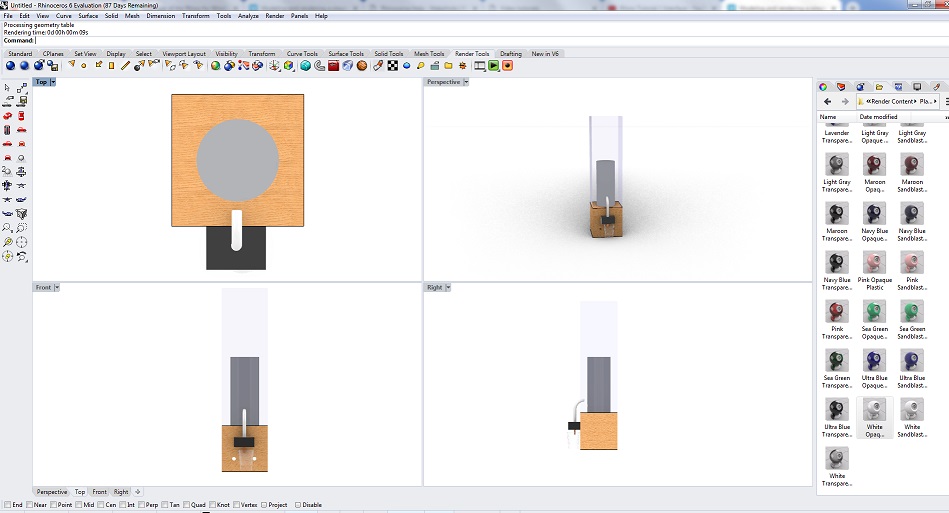Select the Sea Green Opaque material thumbnail

coord(875,312)
